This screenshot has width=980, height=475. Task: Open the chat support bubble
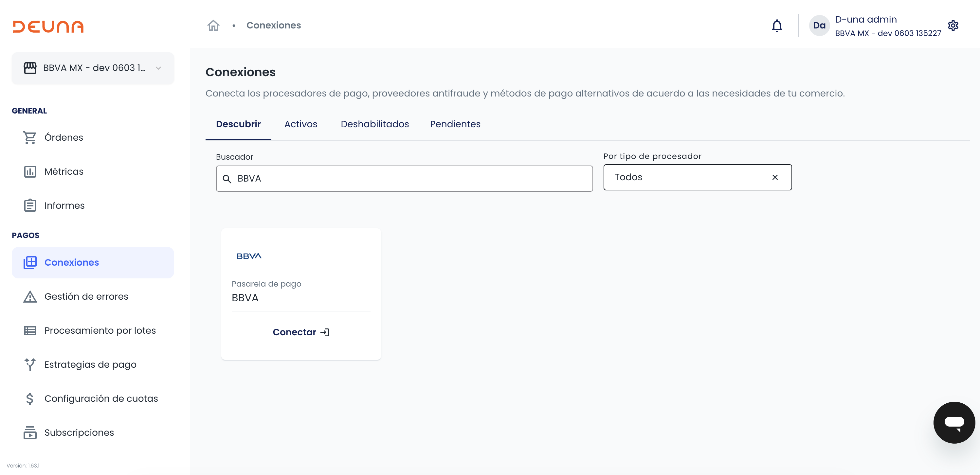tap(954, 422)
